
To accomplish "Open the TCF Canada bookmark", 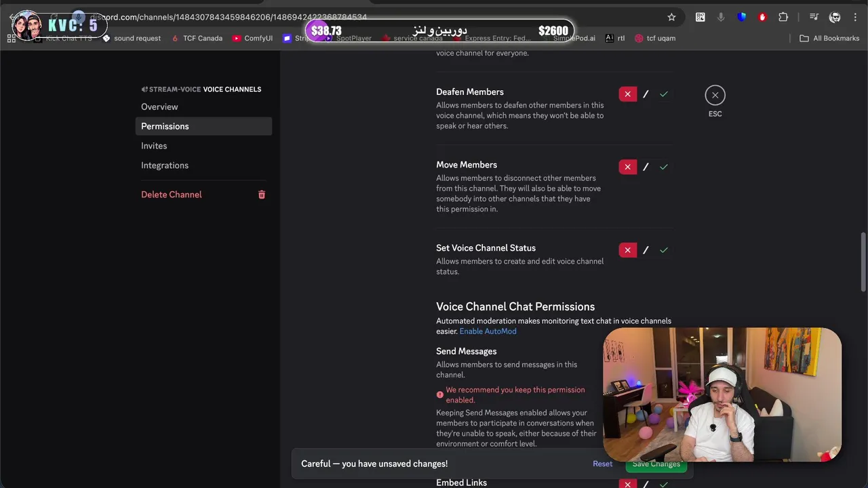I will pos(197,39).
